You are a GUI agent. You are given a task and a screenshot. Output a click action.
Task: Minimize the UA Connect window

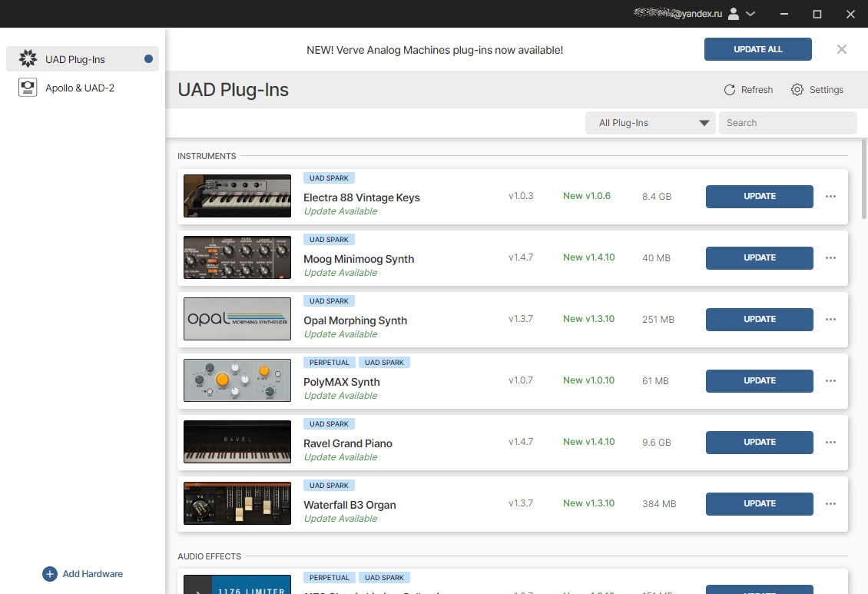[x=784, y=14]
